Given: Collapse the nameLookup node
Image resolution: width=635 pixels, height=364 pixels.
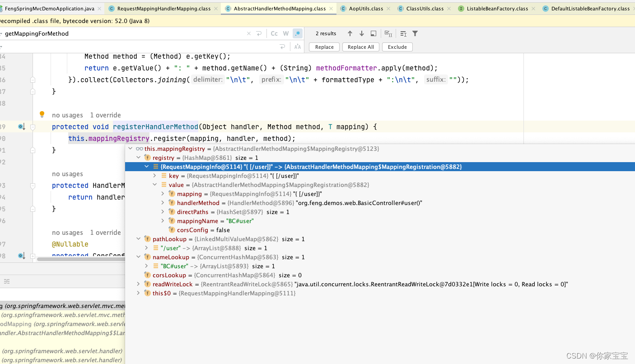Looking at the screenshot, I should pos(139,257).
